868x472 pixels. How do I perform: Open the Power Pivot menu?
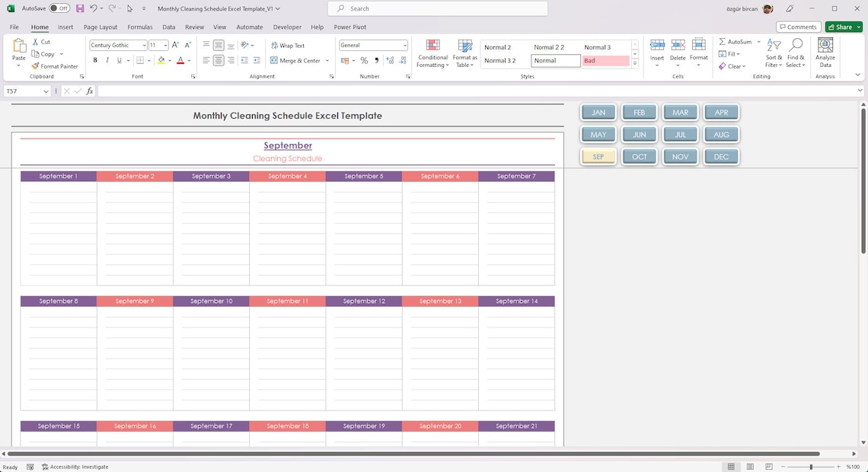point(349,27)
